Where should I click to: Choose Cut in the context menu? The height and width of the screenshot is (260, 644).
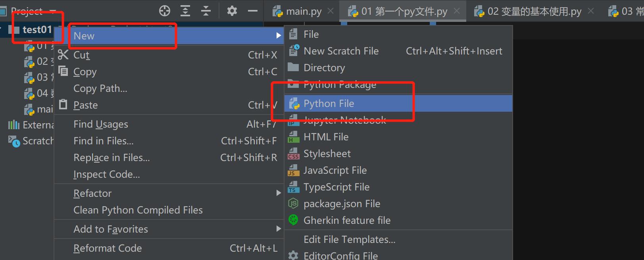tap(169, 55)
